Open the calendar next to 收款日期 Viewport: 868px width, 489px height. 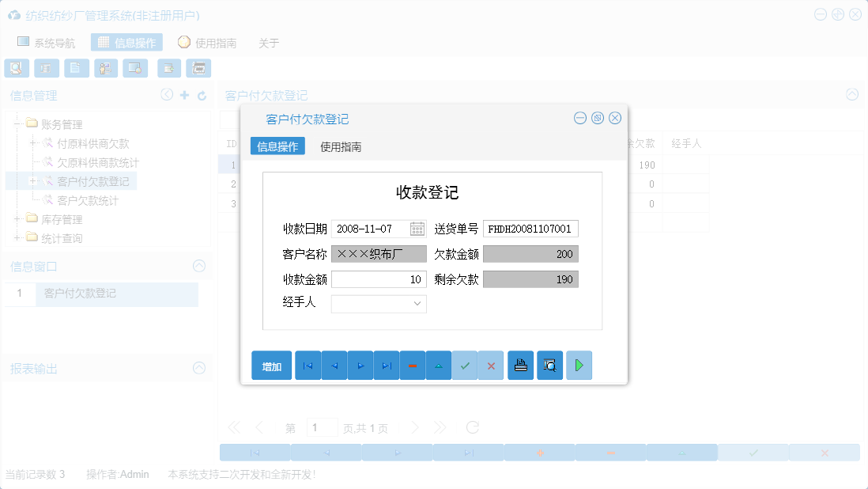(414, 227)
